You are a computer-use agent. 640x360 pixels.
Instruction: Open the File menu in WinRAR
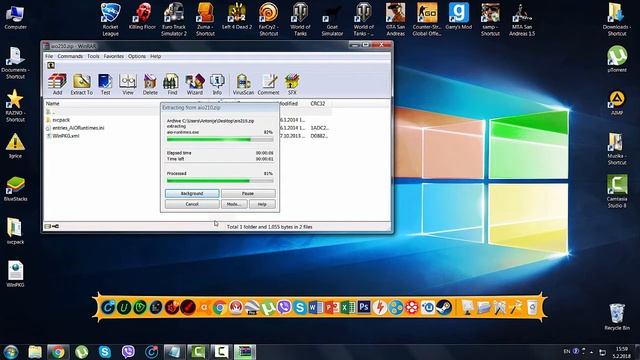click(x=49, y=56)
